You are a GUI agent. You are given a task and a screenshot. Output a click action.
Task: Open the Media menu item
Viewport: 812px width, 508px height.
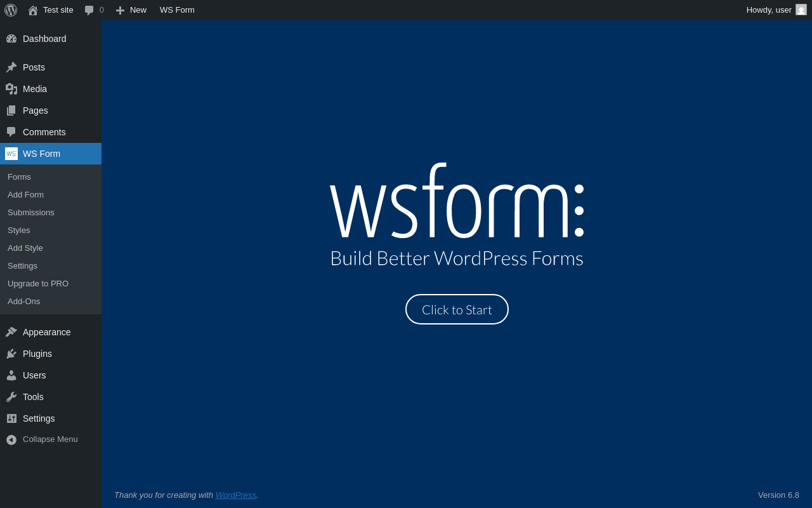[x=51, y=89]
